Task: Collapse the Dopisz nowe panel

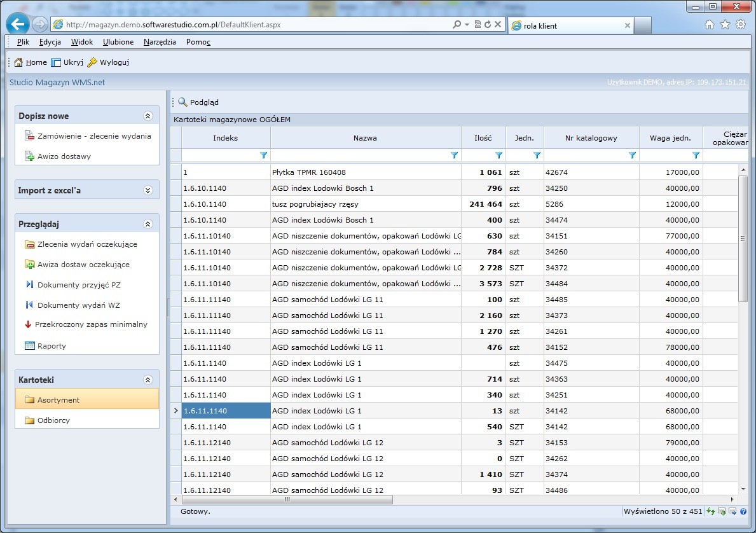Action: 148,116
